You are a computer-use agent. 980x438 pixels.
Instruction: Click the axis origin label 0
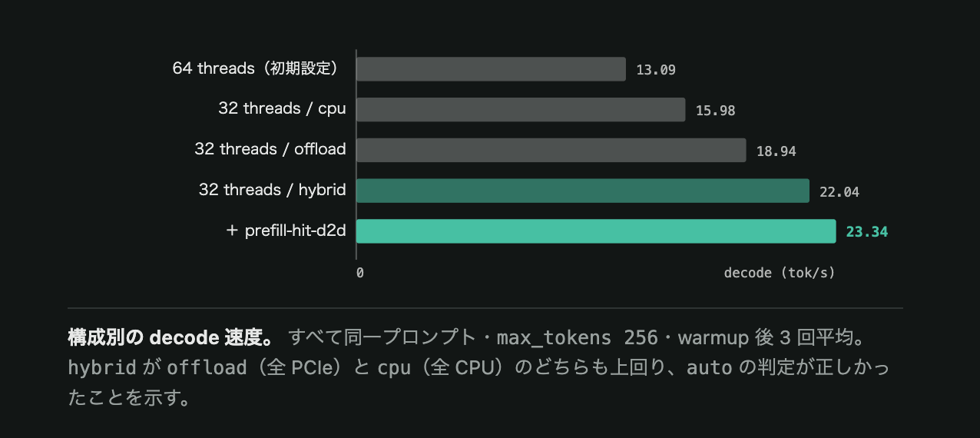point(360,273)
